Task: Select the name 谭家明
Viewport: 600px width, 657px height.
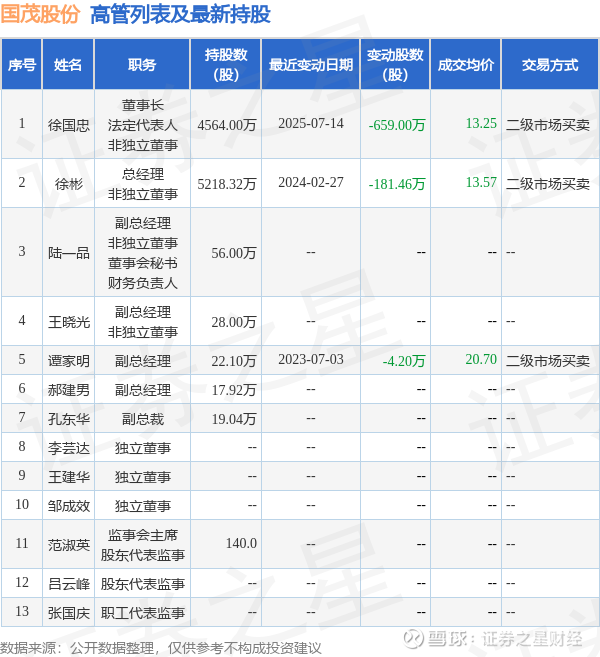Action: coord(68,361)
